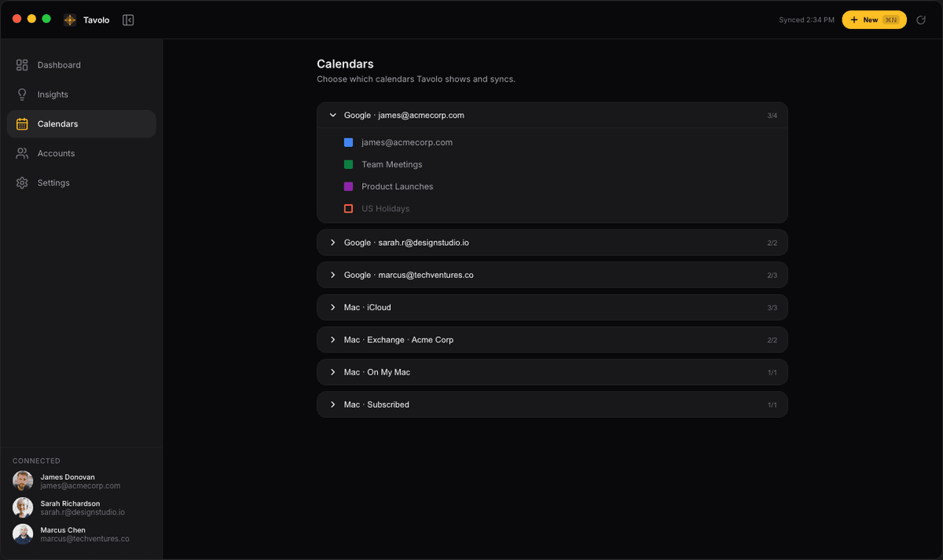Trigger a sync with the refresh icon
Image resolution: width=943 pixels, height=560 pixels.
coord(921,20)
